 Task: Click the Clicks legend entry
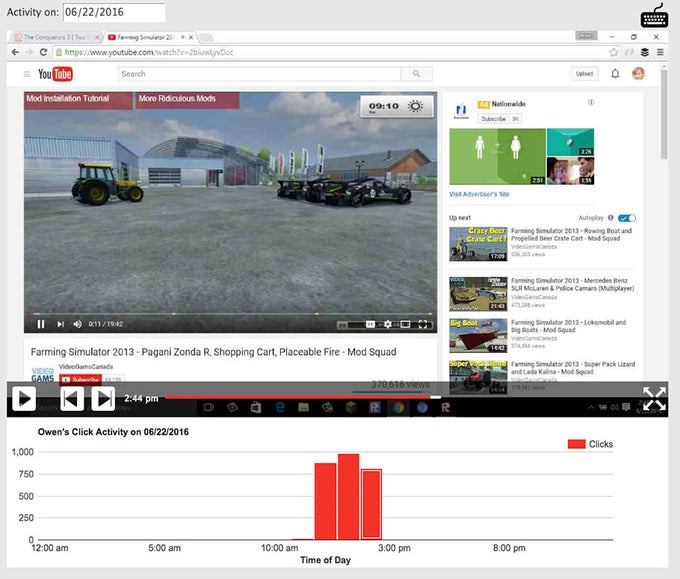click(590, 444)
